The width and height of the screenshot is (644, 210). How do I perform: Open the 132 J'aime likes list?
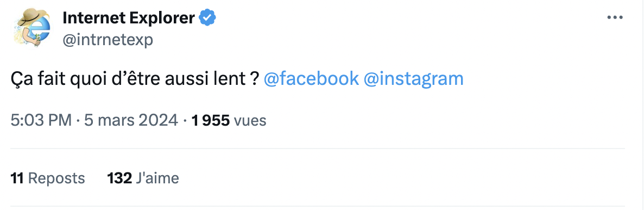click(143, 178)
